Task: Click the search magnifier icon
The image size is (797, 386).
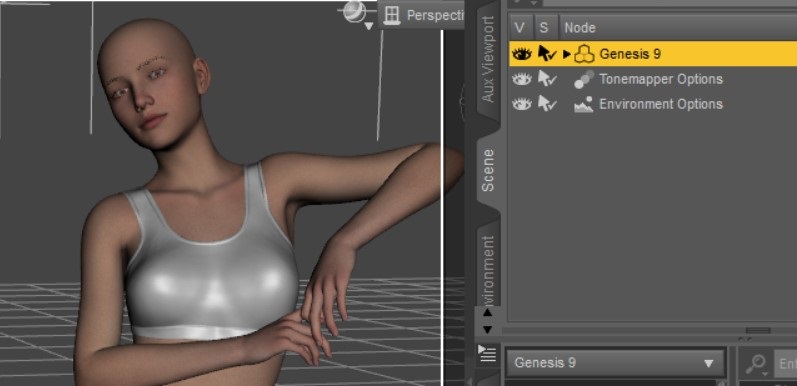Action: [756, 364]
